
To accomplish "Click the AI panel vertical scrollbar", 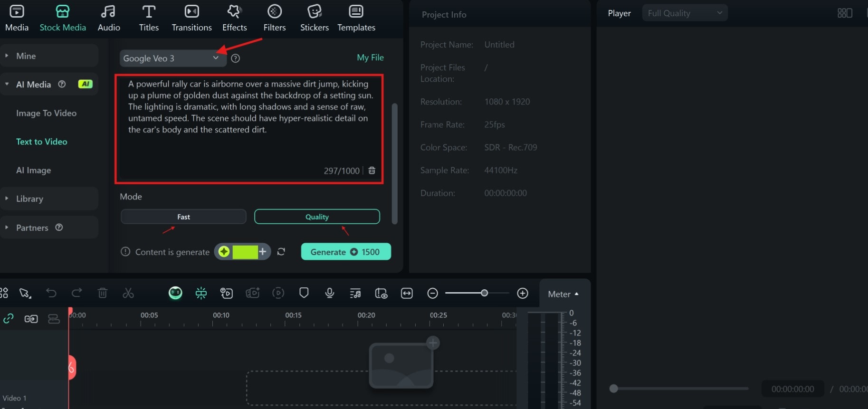I will tap(394, 163).
